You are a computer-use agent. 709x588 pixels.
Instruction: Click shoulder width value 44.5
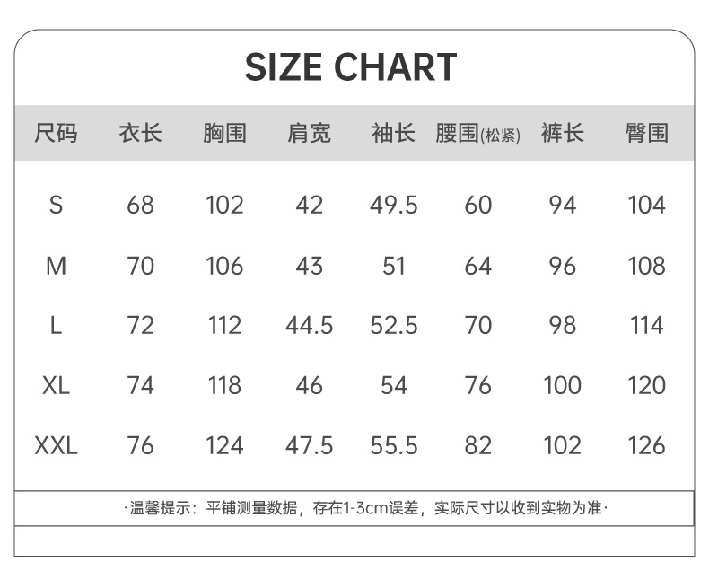309,325
